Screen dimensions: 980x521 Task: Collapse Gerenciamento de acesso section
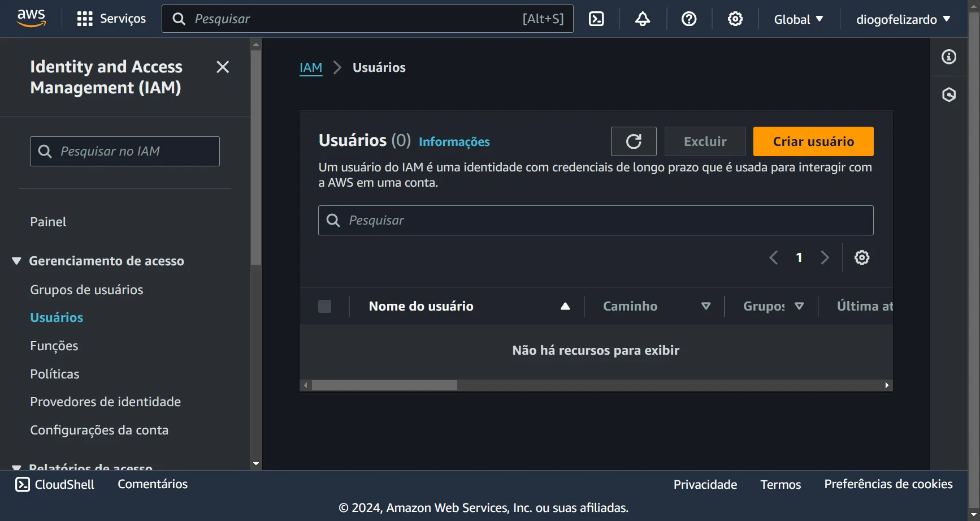(16, 261)
